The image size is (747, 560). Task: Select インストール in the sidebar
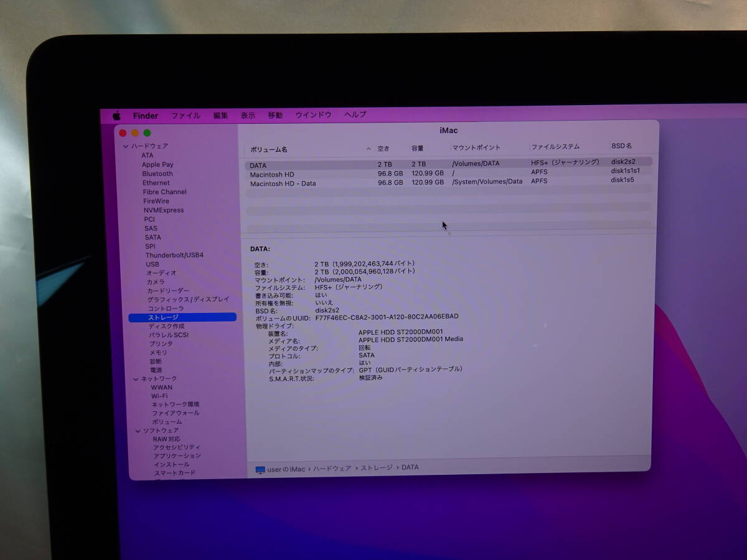(x=172, y=465)
